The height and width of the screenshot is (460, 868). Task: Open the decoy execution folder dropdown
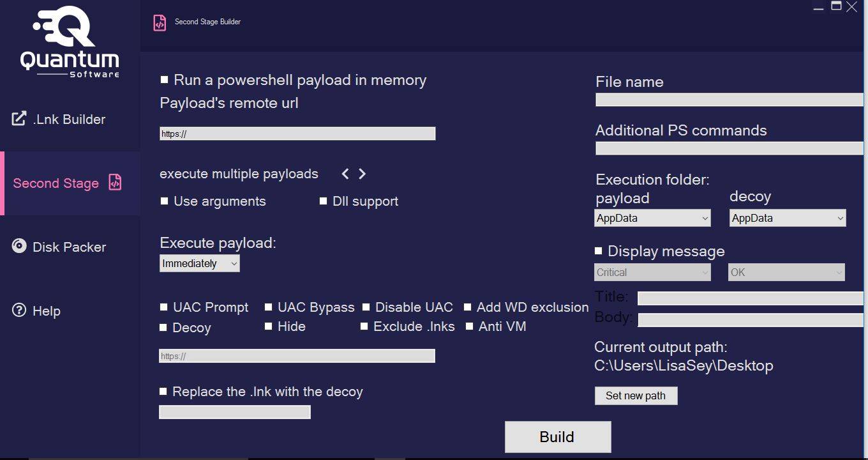click(788, 218)
